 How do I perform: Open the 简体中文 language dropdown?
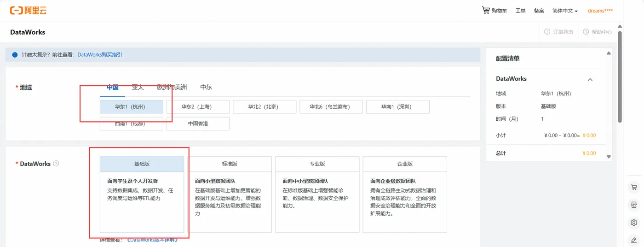click(565, 11)
